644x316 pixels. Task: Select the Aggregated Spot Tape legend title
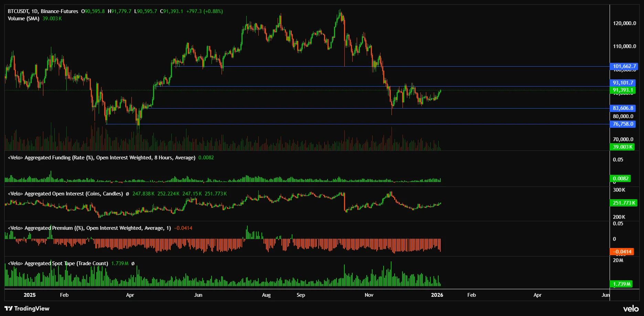pyautogui.click(x=58, y=263)
